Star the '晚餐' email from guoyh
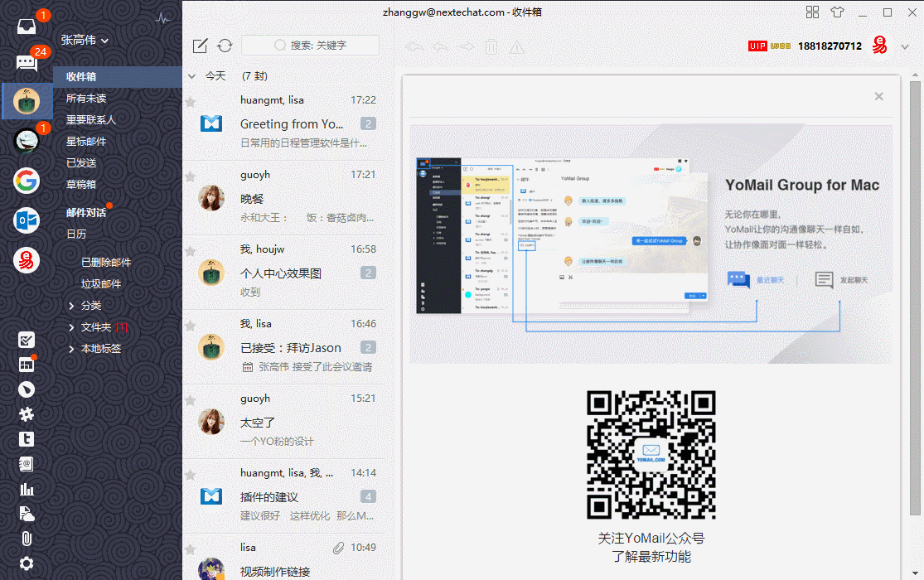Viewport: 924px width, 580px height. click(191, 176)
